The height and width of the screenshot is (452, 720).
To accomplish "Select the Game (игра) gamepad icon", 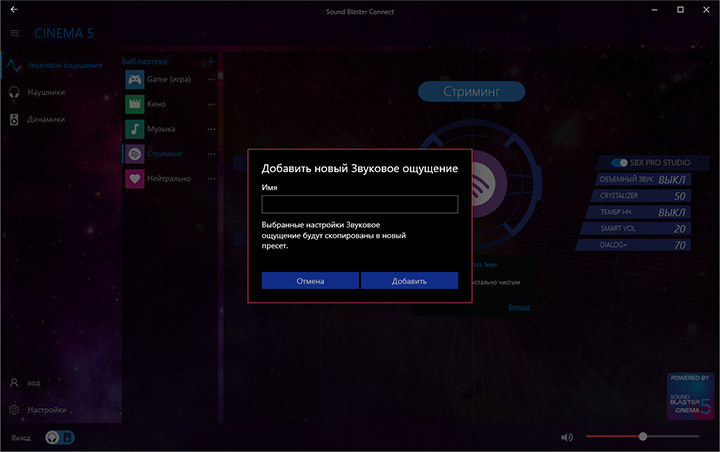I will pyautogui.click(x=135, y=79).
